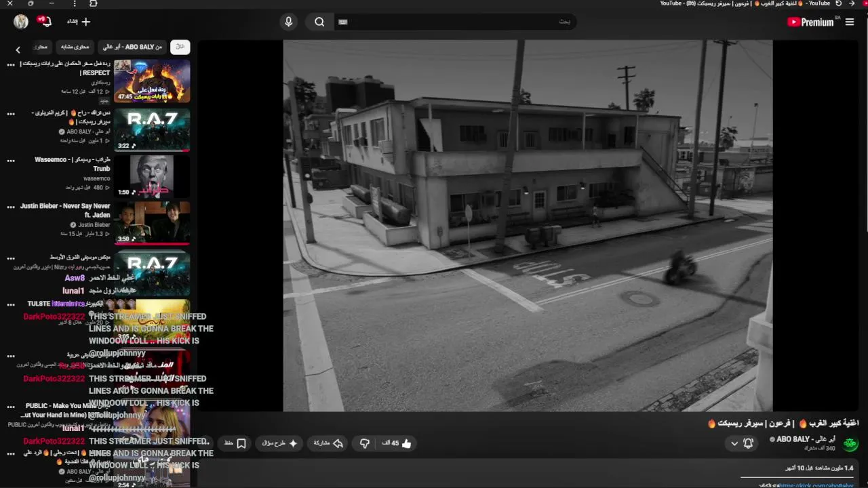Screen dimensions: 868x488
Task: Open more options for Justin Bieber video
Action: click(11, 207)
